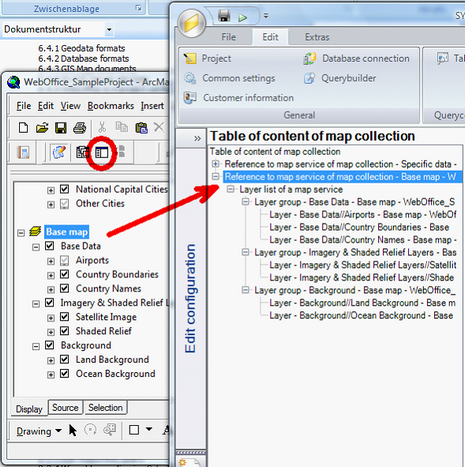The height and width of the screenshot is (467, 465).
Task: Click the Cut scissors icon in ArcMap
Action: pyautogui.click(x=102, y=127)
